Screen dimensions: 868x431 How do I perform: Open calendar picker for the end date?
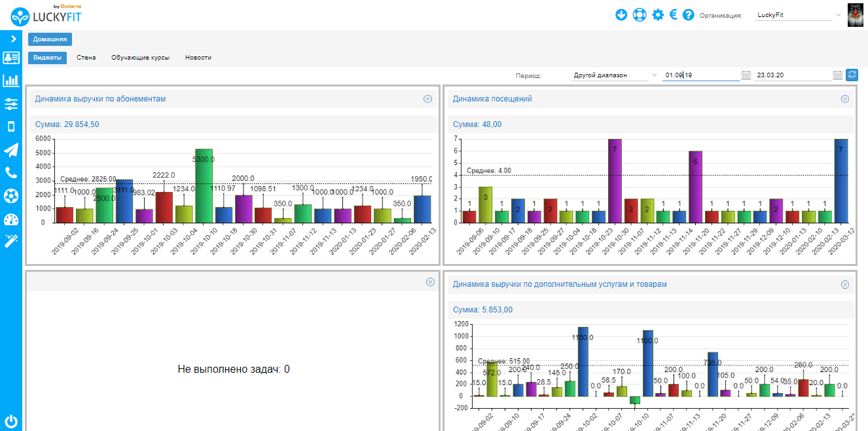point(838,75)
